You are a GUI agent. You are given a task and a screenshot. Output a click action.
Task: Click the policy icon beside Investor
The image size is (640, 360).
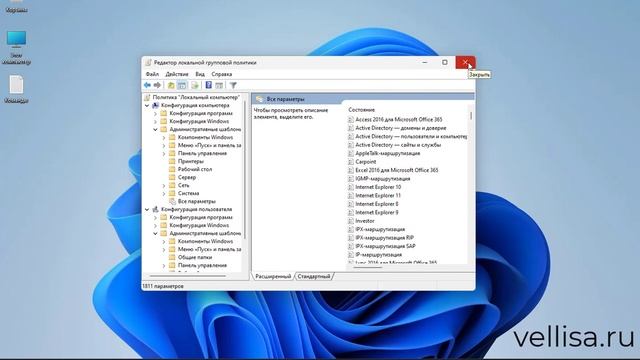pos(351,221)
